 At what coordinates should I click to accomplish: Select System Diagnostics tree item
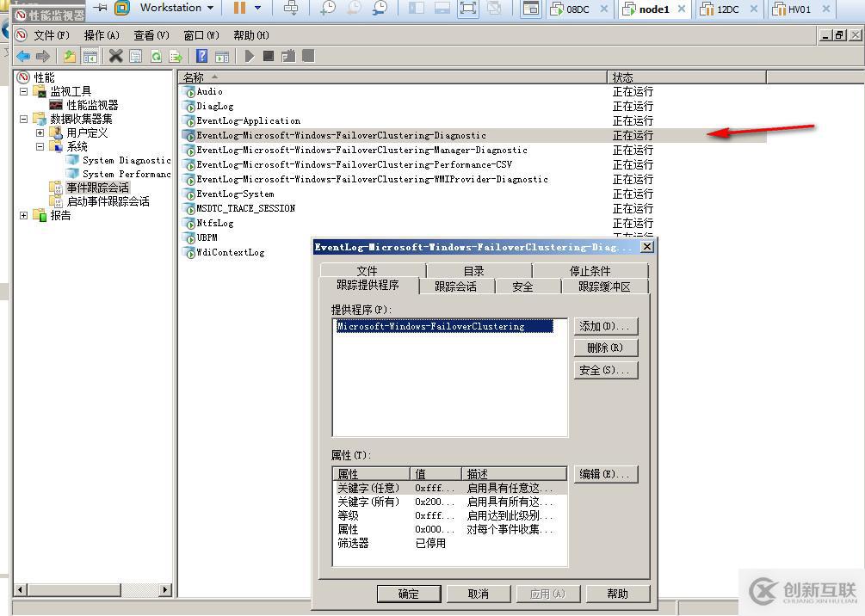(127, 161)
